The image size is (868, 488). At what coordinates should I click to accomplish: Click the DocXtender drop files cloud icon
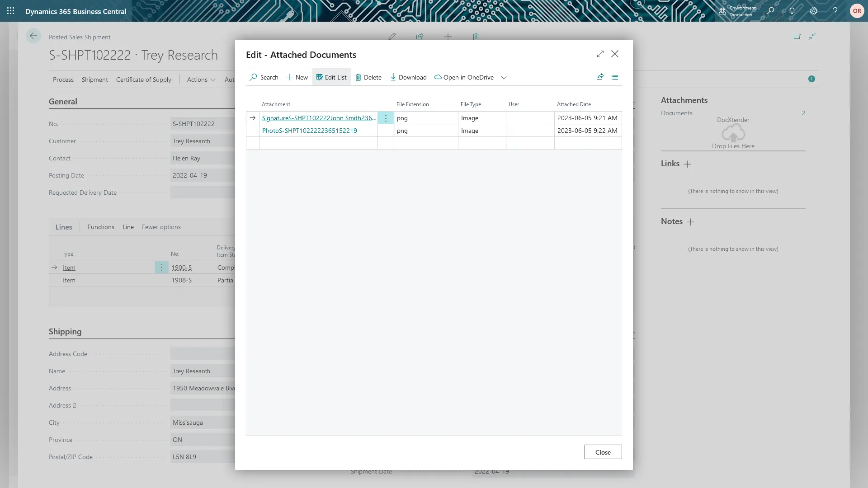[733, 134]
